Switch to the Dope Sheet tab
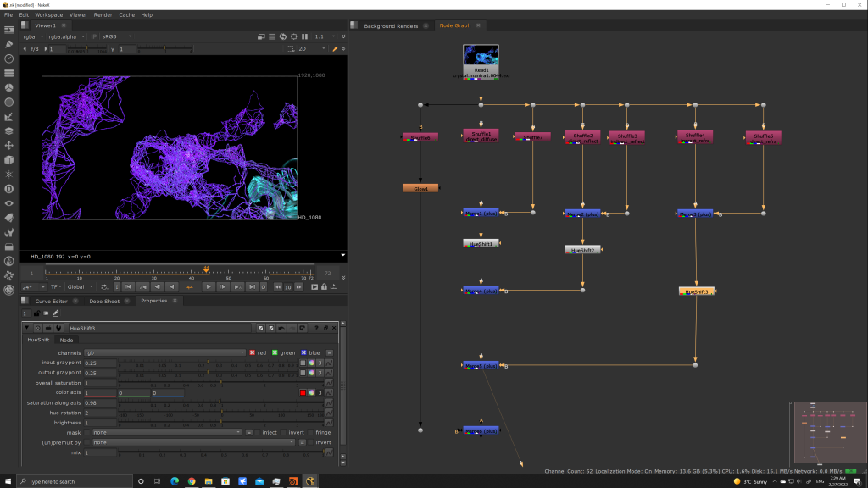Screen dimensions: 868x488 104,301
